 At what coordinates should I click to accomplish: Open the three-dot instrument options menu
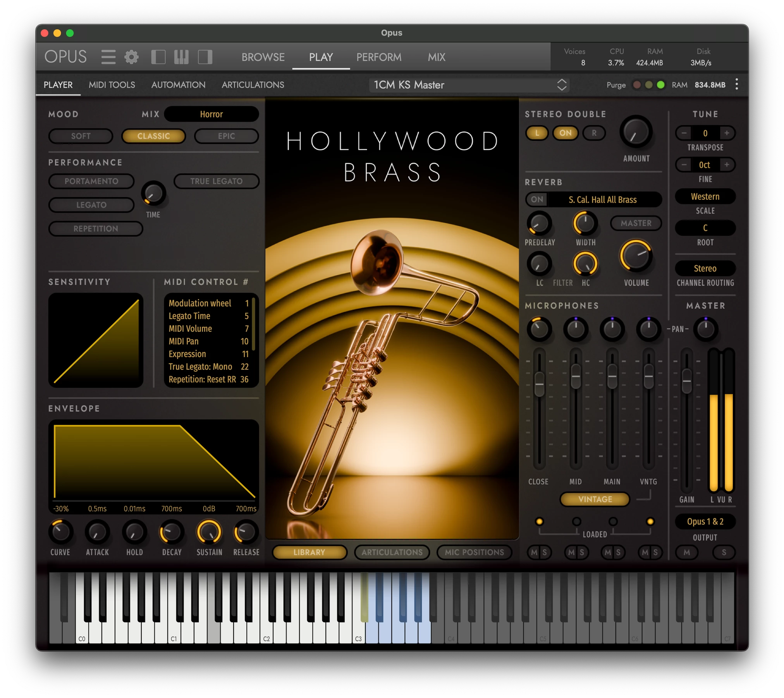(736, 84)
